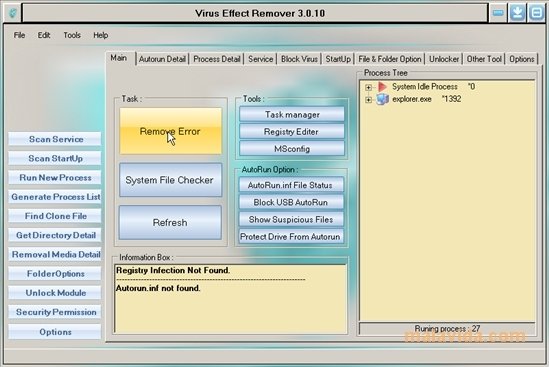Click the window restore icon in title bar

pos(536,13)
